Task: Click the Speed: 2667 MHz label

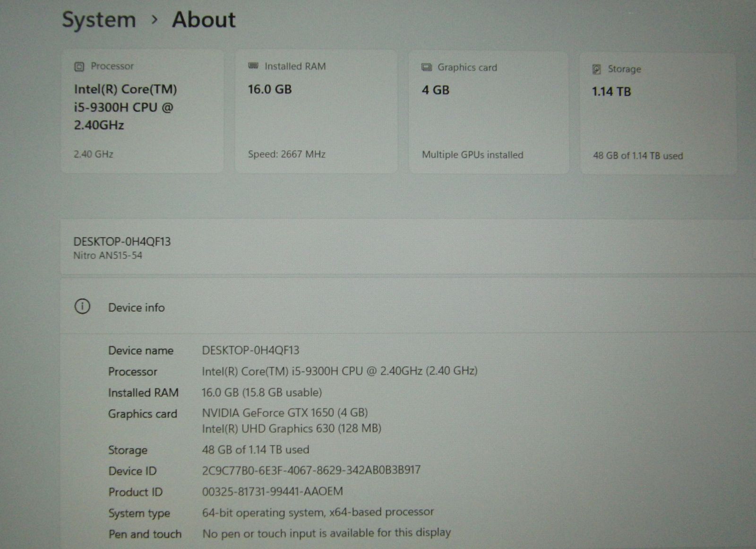Action: pyautogui.click(x=287, y=154)
